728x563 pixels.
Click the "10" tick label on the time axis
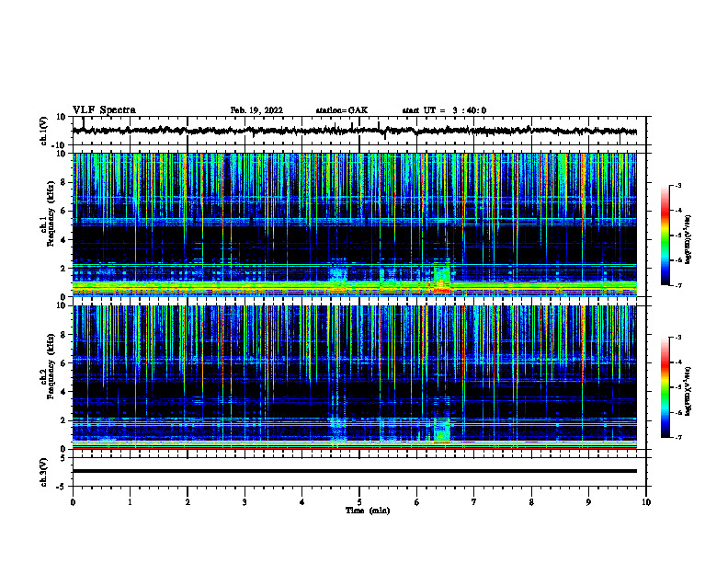(646, 502)
